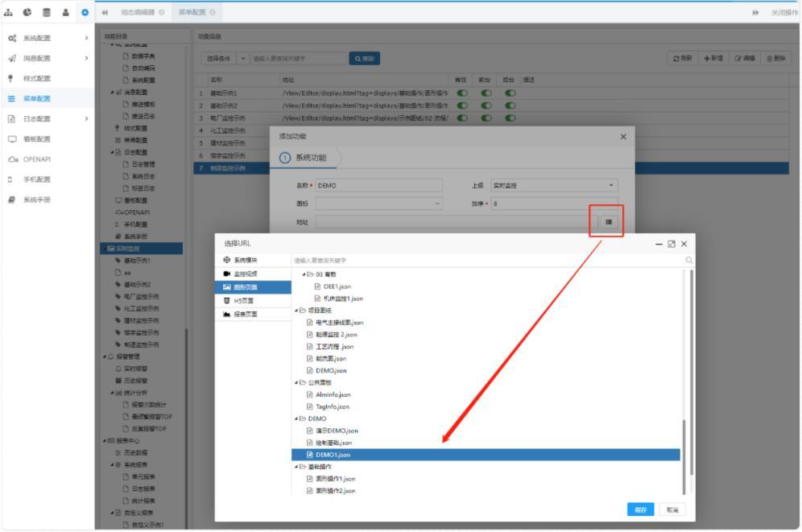Open the 上级 dropdown in 添加功能 dialog
Screen dimensions: 802x532
click(x=555, y=185)
